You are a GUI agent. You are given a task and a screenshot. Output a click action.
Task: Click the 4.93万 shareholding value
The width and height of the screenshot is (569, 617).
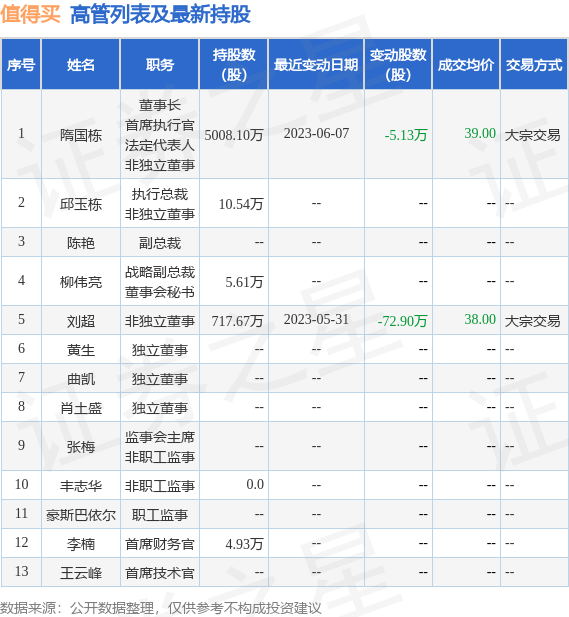click(244, 544)
